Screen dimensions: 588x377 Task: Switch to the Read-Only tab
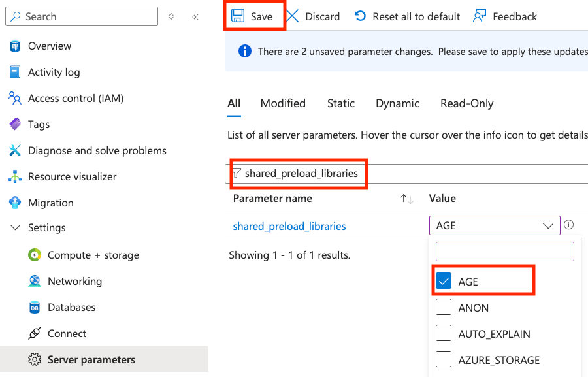[x=467, y=103]
